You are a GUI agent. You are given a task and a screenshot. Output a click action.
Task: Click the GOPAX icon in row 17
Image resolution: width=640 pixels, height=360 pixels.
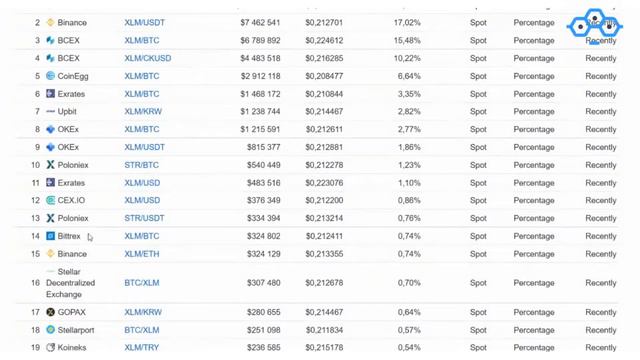pos(50,312)
